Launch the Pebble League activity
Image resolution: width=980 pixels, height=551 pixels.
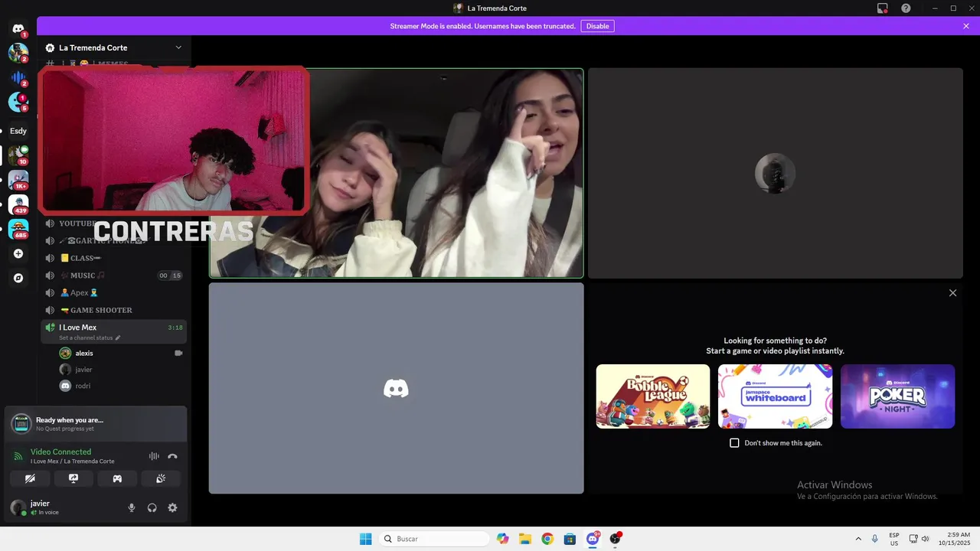[653, 396]
